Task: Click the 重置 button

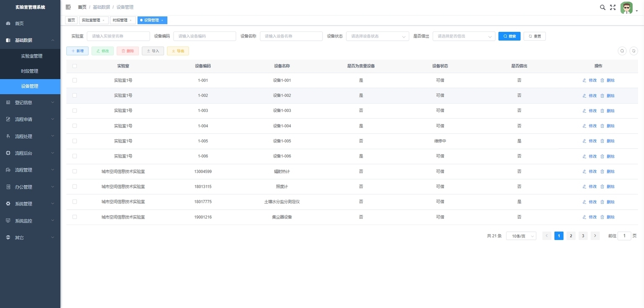Action: pyautogui.click(x=535, y=36)
